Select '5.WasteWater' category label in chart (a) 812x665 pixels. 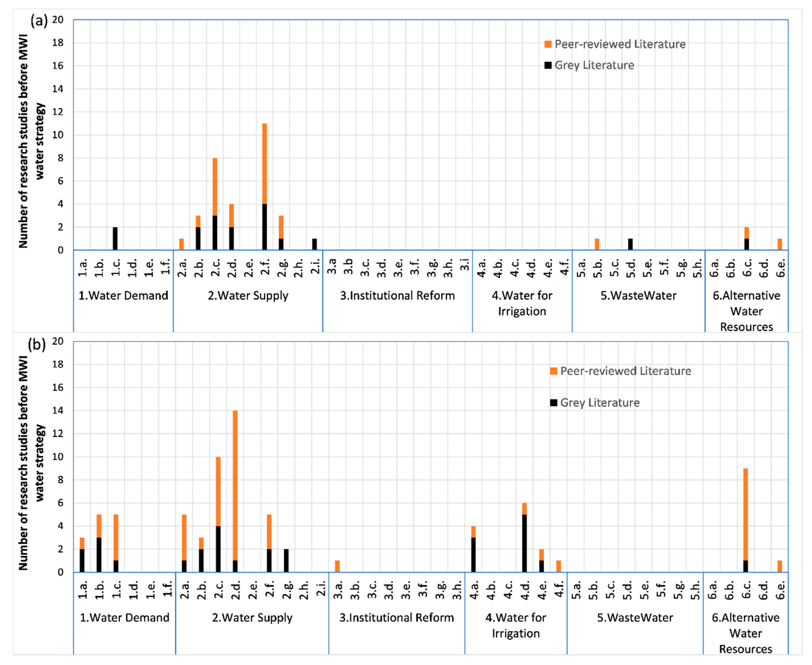(638, 296)
